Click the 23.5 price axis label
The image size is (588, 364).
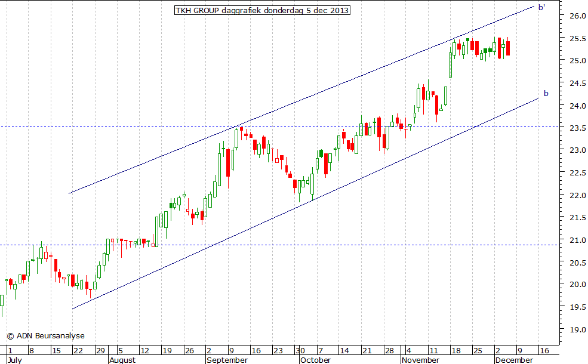577,128
